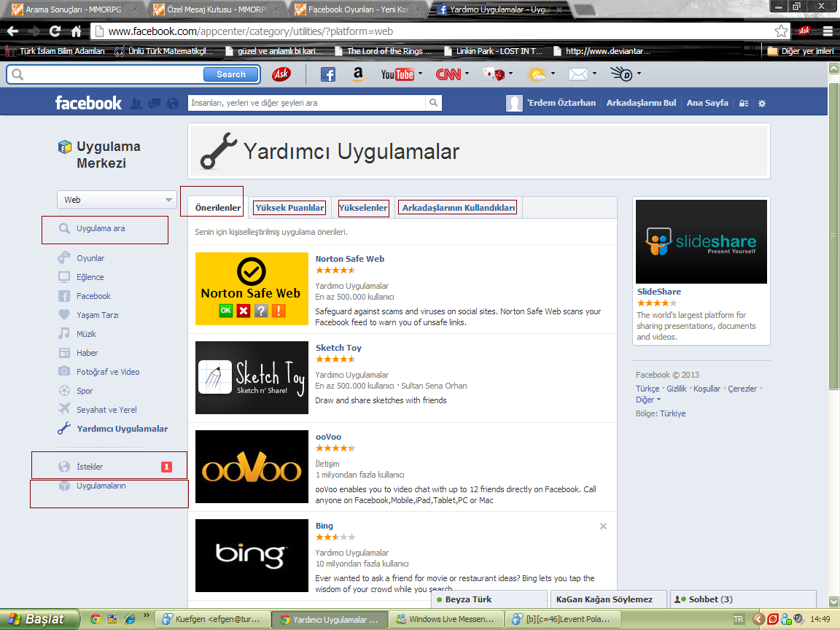840x630 pixels.
Task: Open Chrome from the taskbar quick launch
Action: point(96,619)
